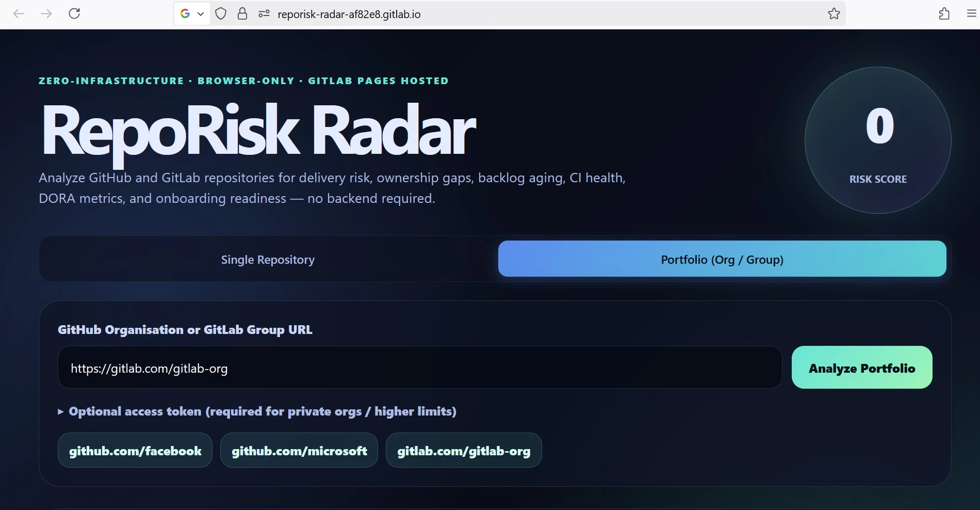Open the browser extensions puzzle icon
980x510 pixels.
click(x=944, y=14)
